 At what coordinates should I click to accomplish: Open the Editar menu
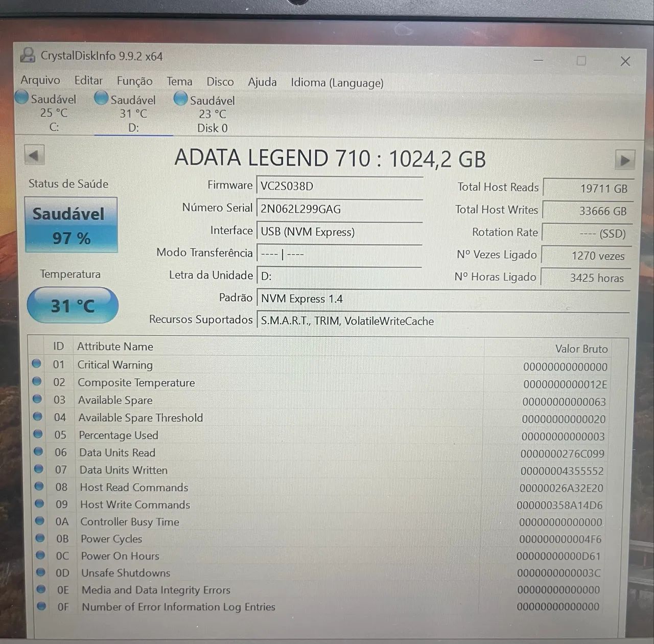88,81
